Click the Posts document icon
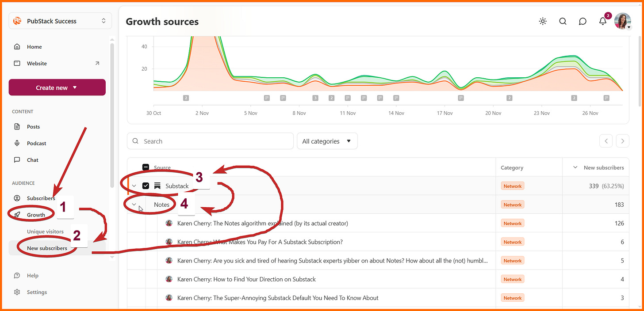The image size is (644, 311). click(17, 127)
